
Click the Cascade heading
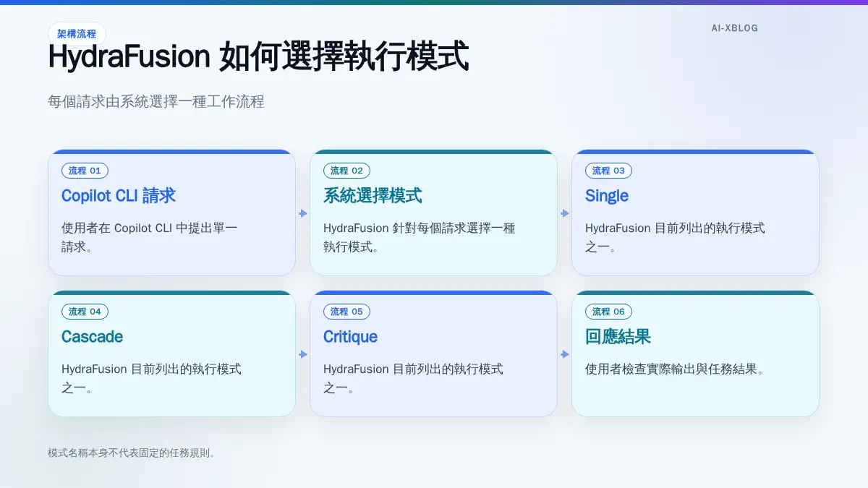(92, 337)
